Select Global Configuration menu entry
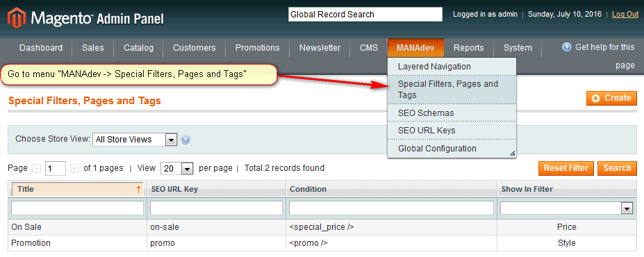 coord(452,148)
